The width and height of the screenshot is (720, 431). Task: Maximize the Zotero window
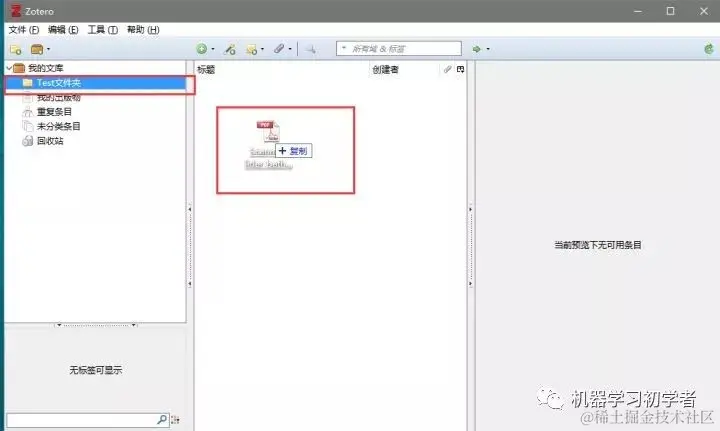click(x=670, y=11)
